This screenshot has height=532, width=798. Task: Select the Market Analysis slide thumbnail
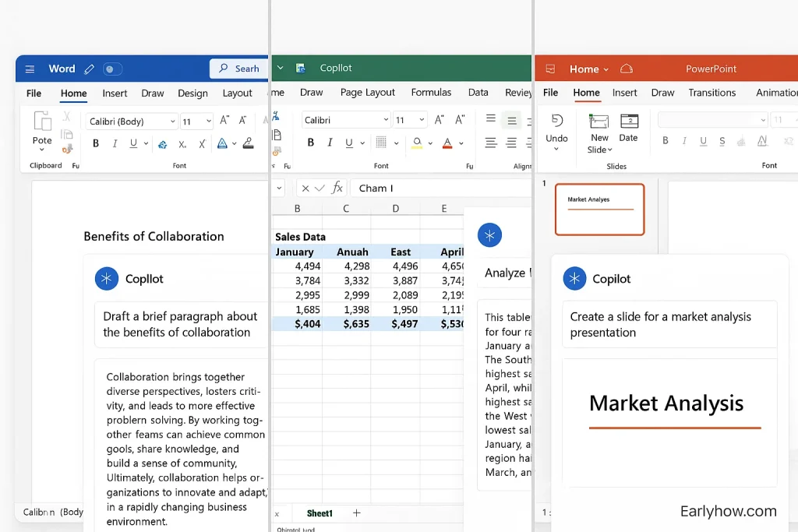599,209
